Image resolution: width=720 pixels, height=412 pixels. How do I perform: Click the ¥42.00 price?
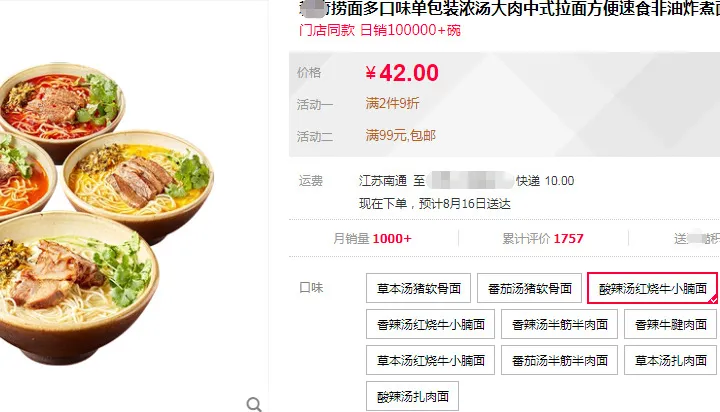coord(402,73)
